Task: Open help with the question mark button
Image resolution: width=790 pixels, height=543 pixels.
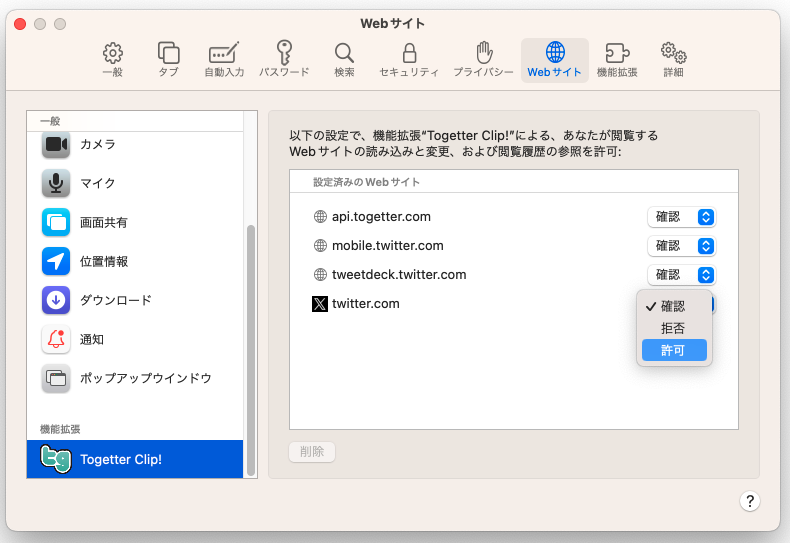Action: (x=750, y=501)
